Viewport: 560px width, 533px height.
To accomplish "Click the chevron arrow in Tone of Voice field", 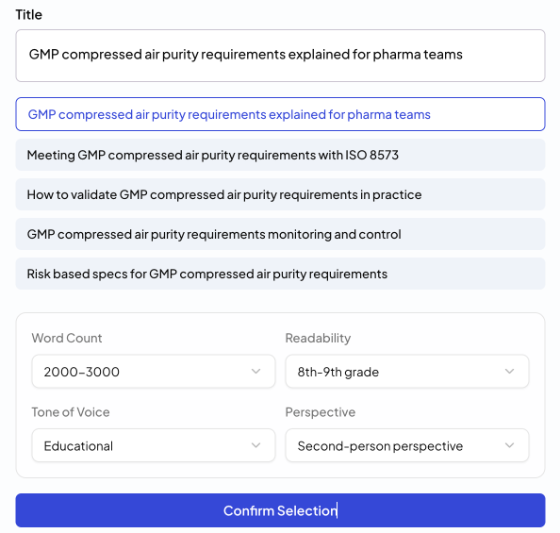I will click(256, 445).
